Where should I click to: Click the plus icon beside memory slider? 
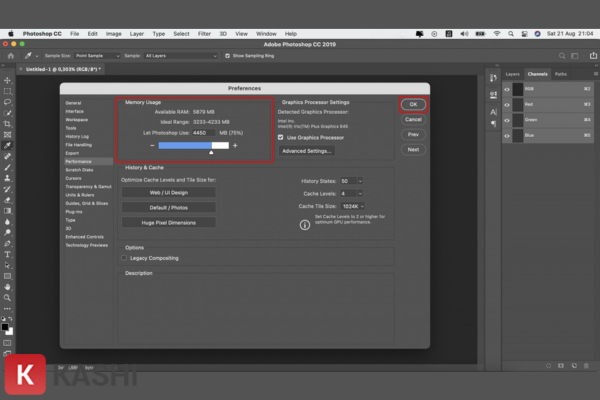click(235, 146)
